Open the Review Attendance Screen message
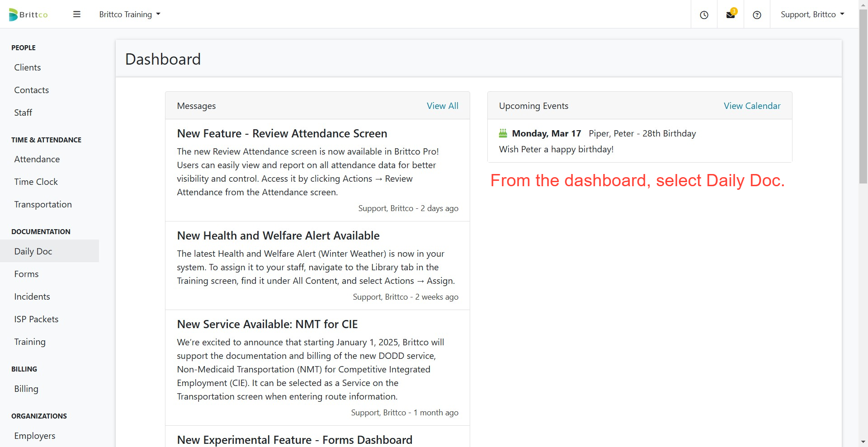This screenshot has width=868, height=447. (x=282, y=133)
